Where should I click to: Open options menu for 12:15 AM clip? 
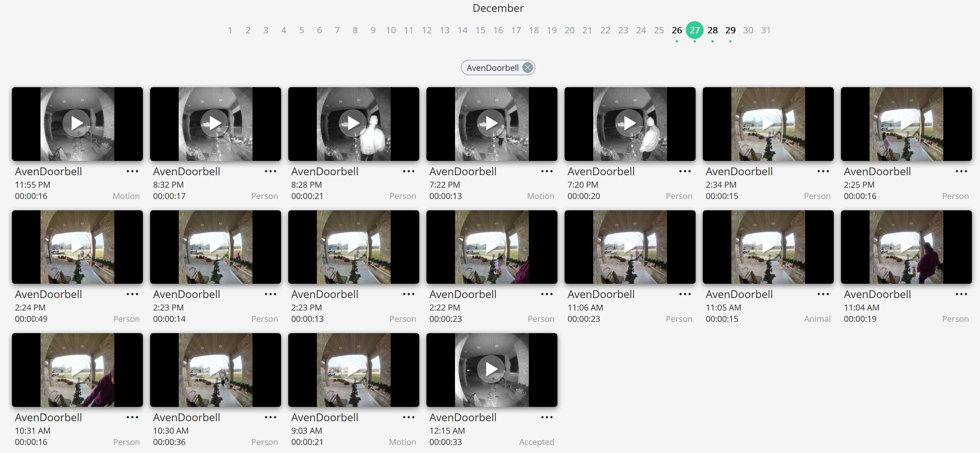pos(546,417)
